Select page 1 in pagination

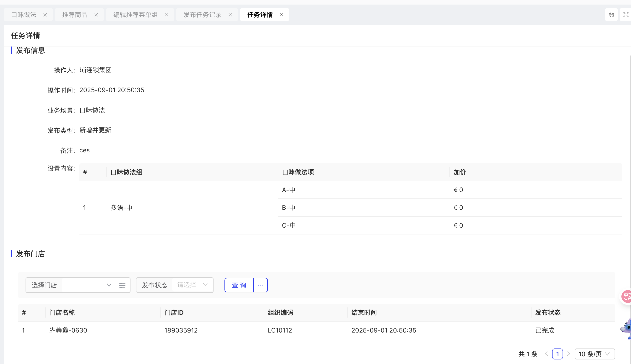pos(557,354)
